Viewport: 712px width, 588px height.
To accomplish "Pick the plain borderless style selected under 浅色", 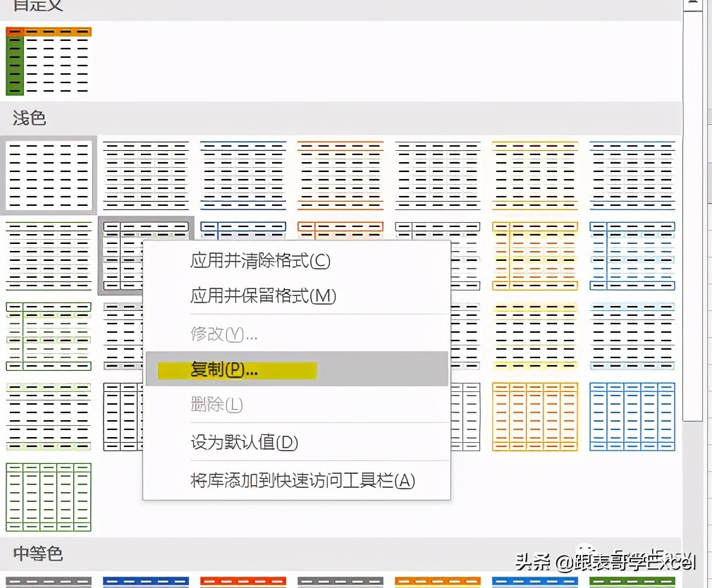I will 49,176.
